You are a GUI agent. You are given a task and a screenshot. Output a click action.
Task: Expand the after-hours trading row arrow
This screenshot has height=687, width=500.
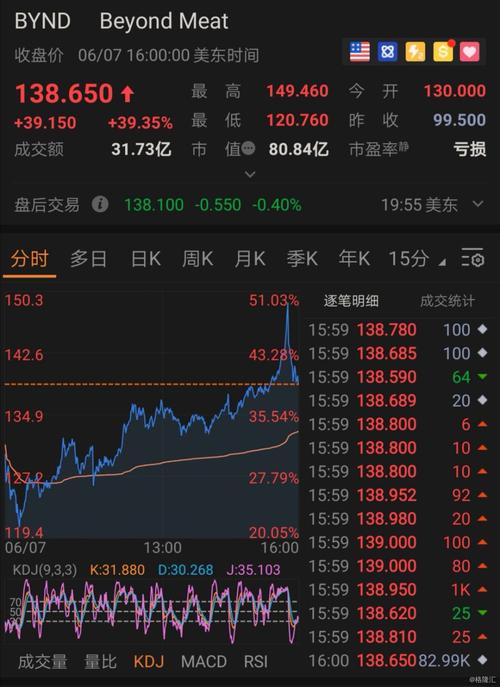[x=478, y=204]
